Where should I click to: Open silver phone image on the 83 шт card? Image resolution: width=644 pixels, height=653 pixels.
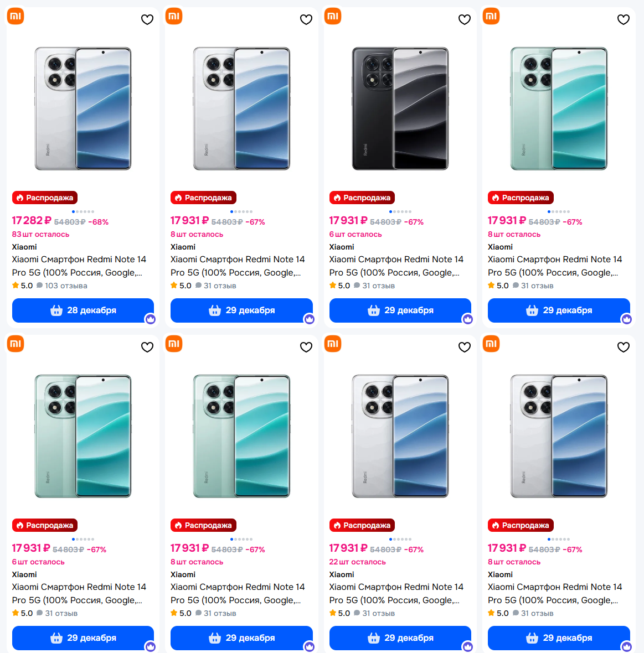click(x=83, y=108)
